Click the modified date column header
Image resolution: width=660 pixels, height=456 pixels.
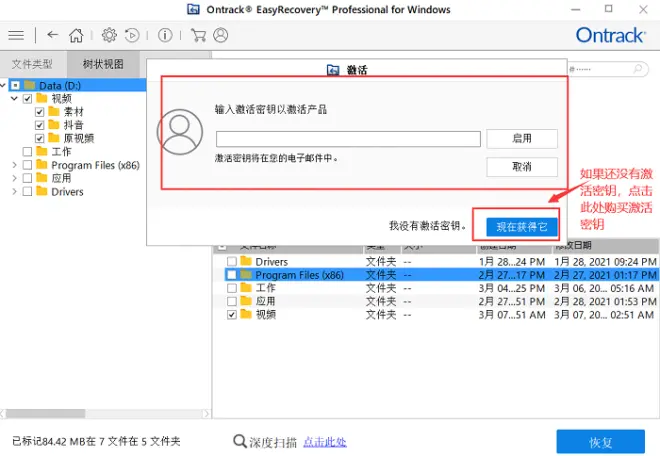pyautogui.click(x=605, y=245)
